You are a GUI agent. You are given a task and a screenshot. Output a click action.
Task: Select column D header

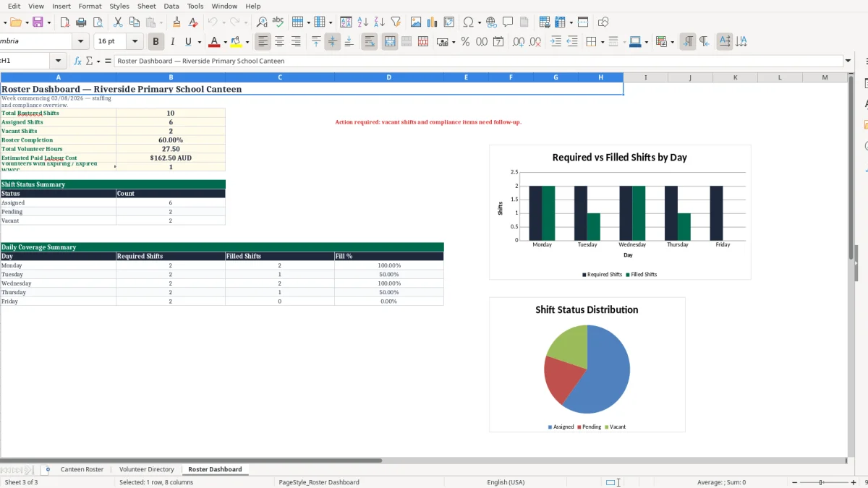click(x=389, y=77)
